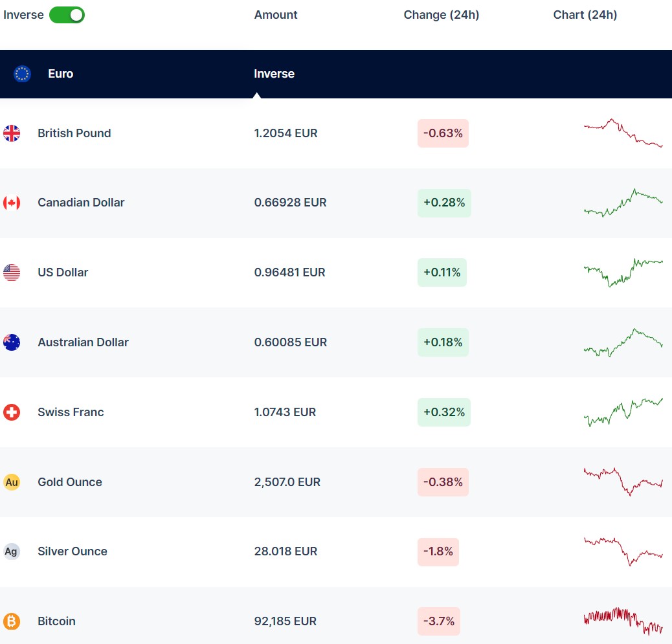Click the Silver Ounce Ag icon
The image size is (672, 644).
(12, 551)
